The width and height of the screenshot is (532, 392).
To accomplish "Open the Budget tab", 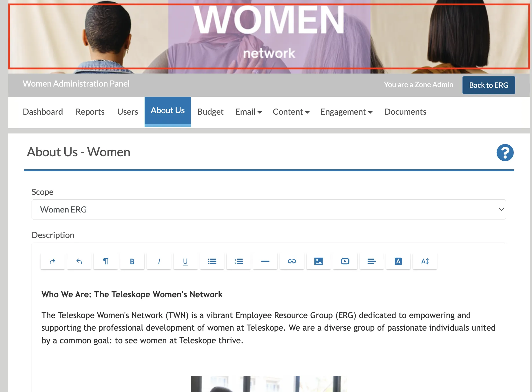I will point(210,112).
